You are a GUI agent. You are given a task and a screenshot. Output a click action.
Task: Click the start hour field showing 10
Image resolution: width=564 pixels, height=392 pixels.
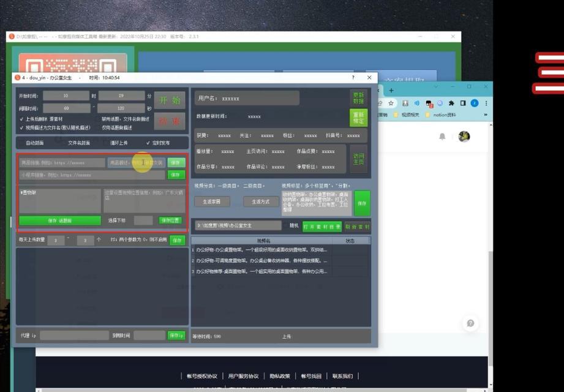click(x=66, y=96)
